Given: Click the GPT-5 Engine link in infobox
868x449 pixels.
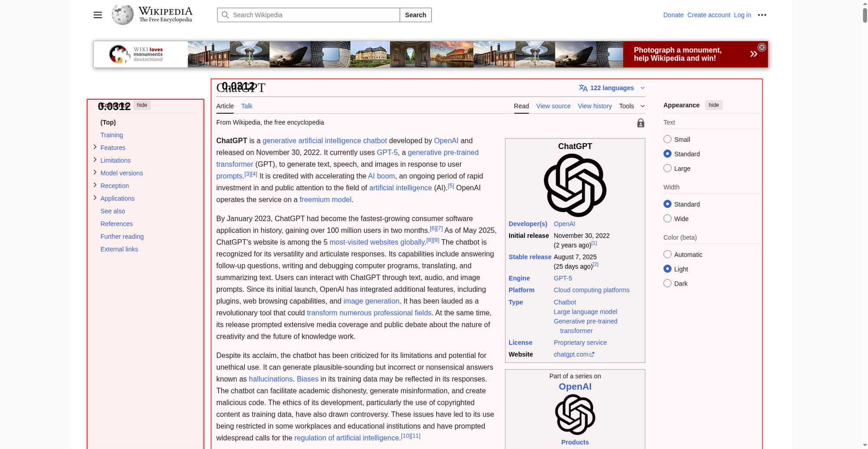Looking at the screenshot, I should pyautogui.click(x=563, y=278).
